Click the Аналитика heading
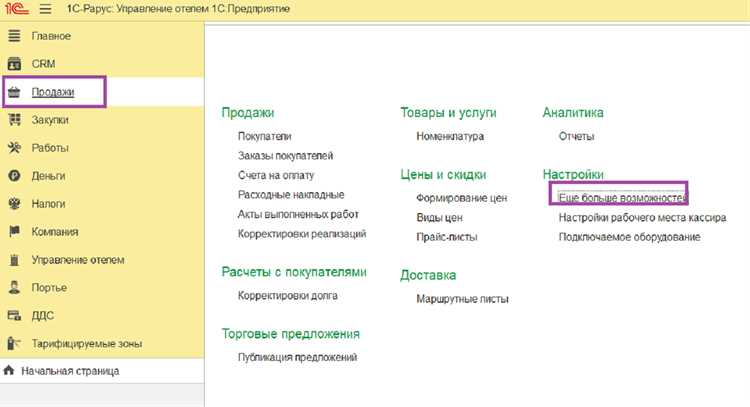This screenshot has width=750, height=407. [x=573, y=113]
